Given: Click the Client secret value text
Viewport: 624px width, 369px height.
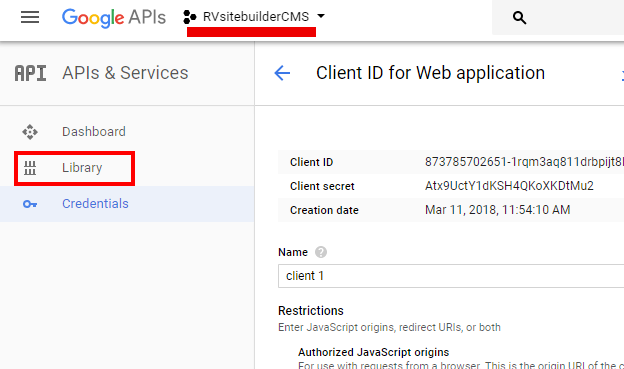Looking at the screenshot, I should pyautogui.click(x=509, y=186).
